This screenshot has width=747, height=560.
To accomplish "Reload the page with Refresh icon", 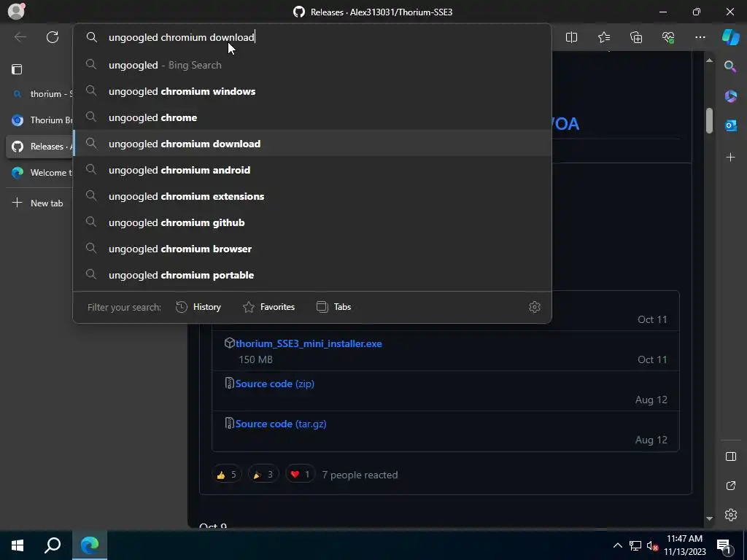I will tap(53, 37).
